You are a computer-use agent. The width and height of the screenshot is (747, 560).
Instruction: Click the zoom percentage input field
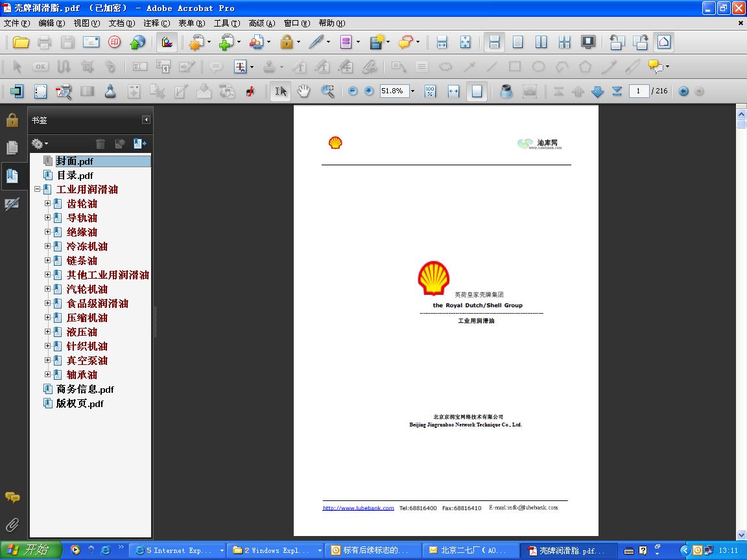click(394, 91)
